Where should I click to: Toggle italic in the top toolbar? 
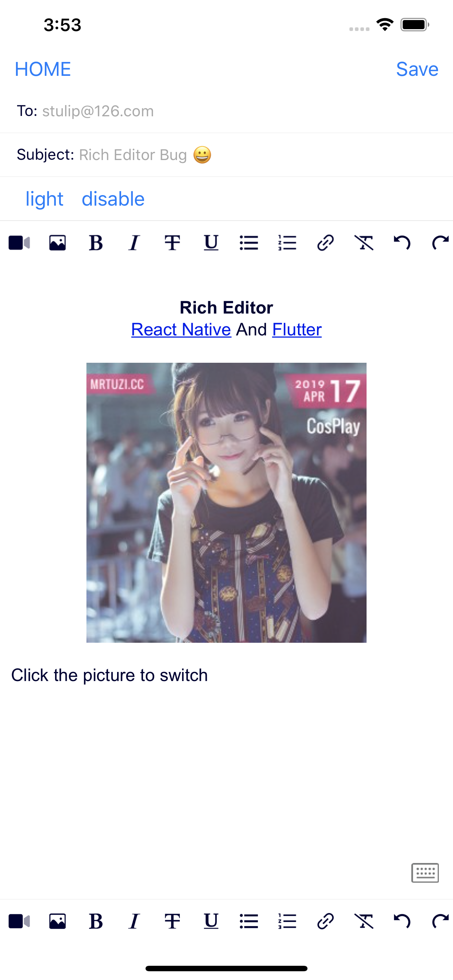coord(134,243)
